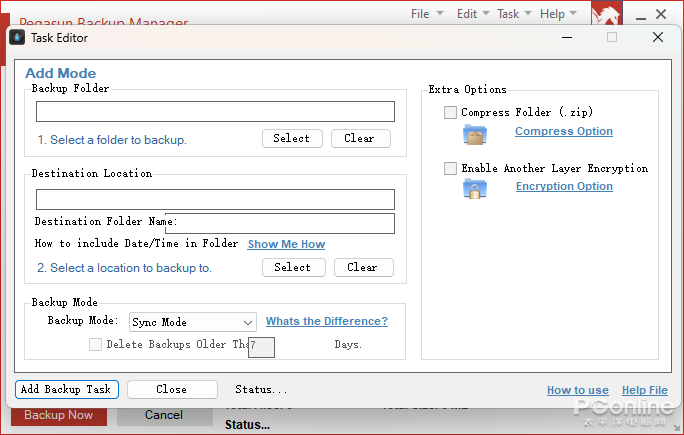Close the Pegasun Backup Manager window
The image size is (684, 435).
[x=661, y=14]
